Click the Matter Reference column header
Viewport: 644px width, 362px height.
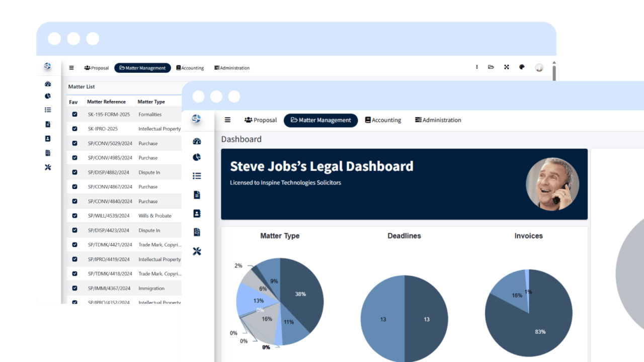coord(106,102)
